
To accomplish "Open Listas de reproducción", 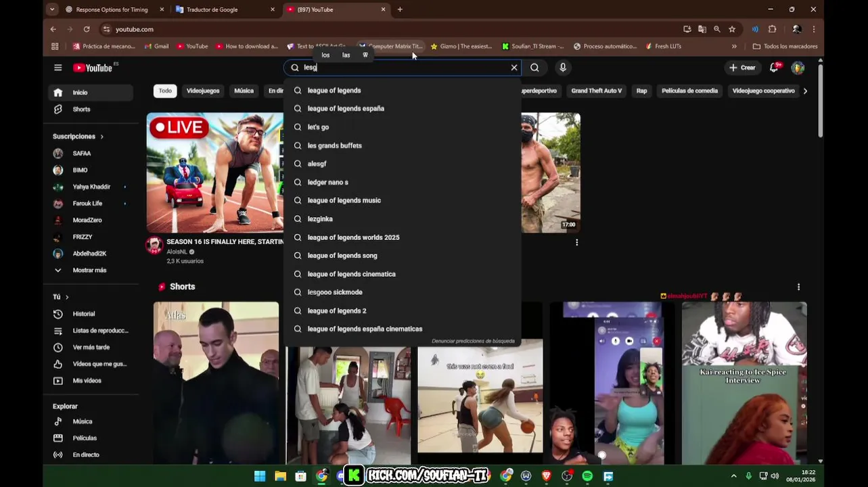I will [91, 331].
